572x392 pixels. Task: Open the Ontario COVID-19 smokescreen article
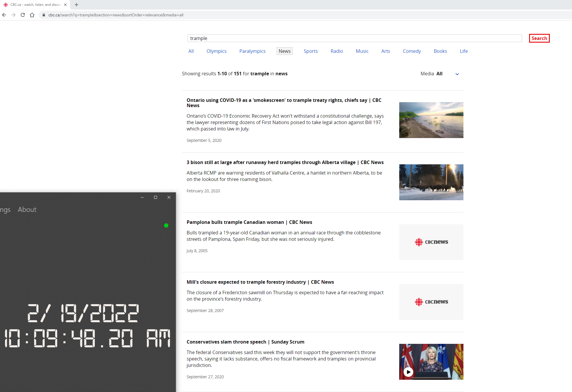[284, 103]
